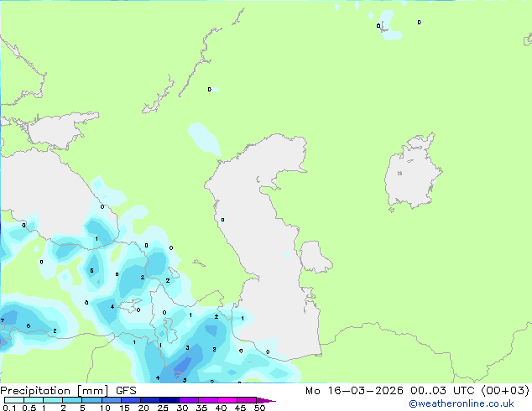
Task: Select the 5–10 mm legend color swatch
Action: tap(91, 400)
